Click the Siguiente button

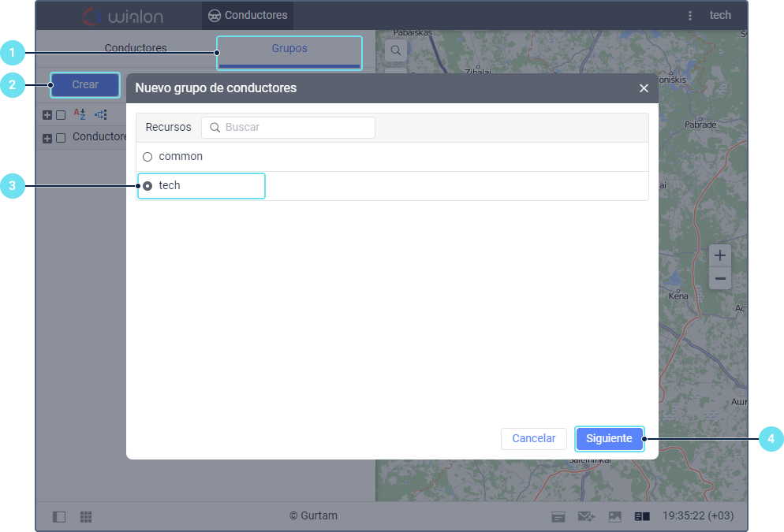pos(609,438)
